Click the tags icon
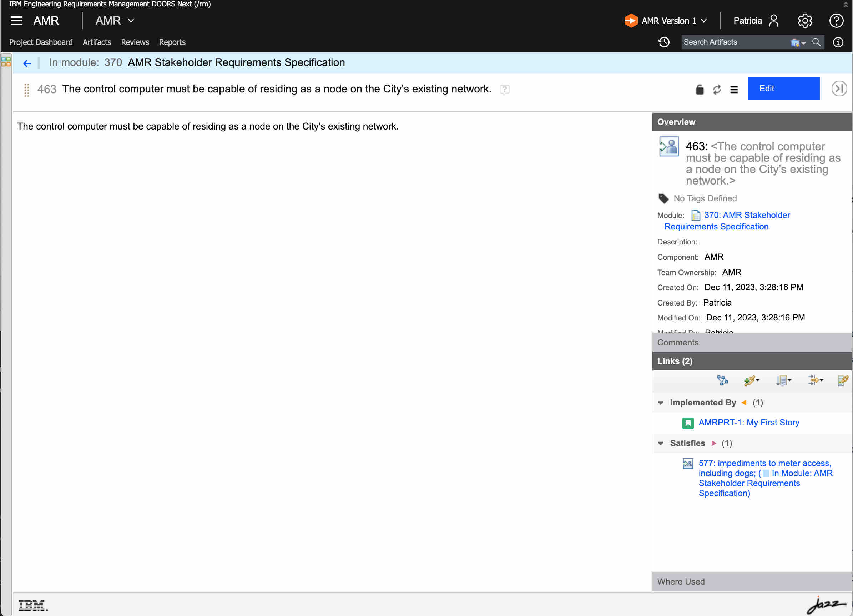 663,198
